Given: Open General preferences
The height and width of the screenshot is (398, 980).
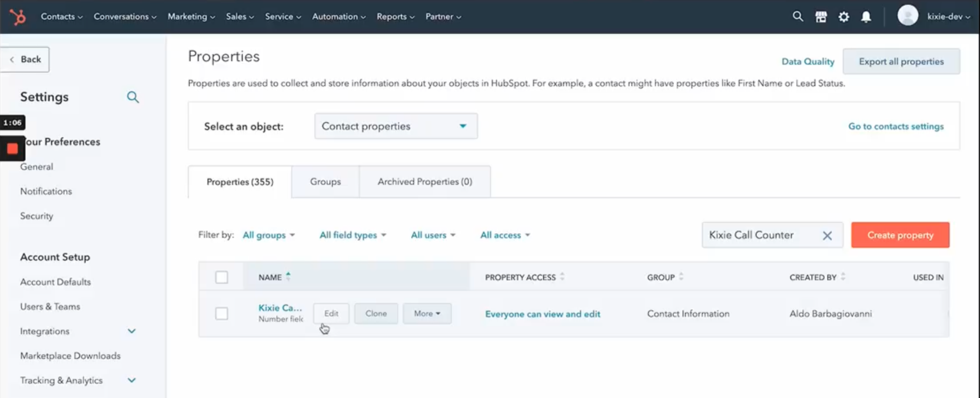Looking at the screenshot, I should point(36,167).
